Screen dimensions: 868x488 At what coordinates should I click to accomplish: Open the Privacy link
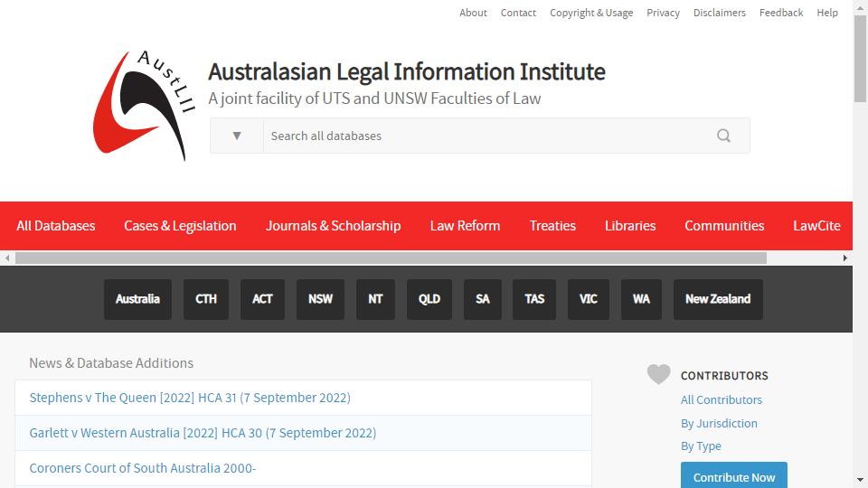pyautogui.click(x=663, y=13)
